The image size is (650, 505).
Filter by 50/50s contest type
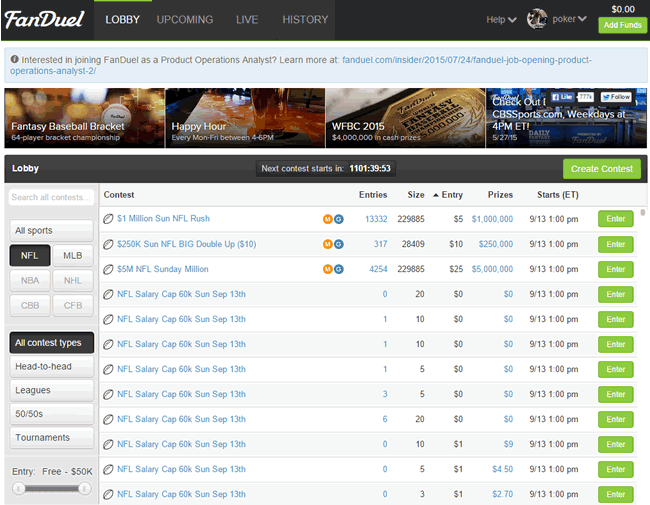51,414
